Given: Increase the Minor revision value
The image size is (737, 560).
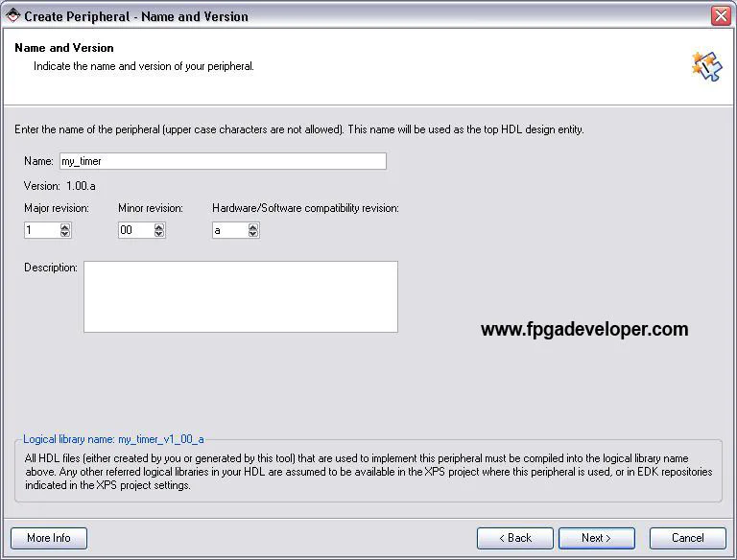Looking at the screenshot, I should point(159,227).
